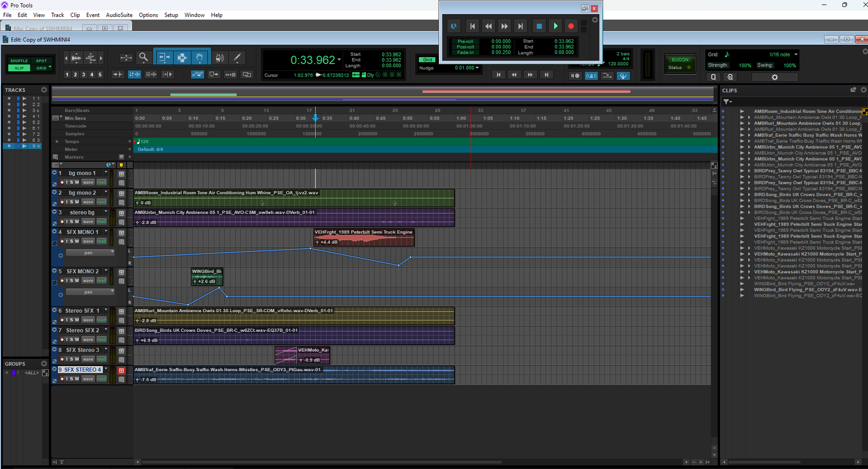Image resolution: width=868 pixels, height=469 pixels.
Task: Click the clips list filter funnel icon
Action: coord(727,102)
